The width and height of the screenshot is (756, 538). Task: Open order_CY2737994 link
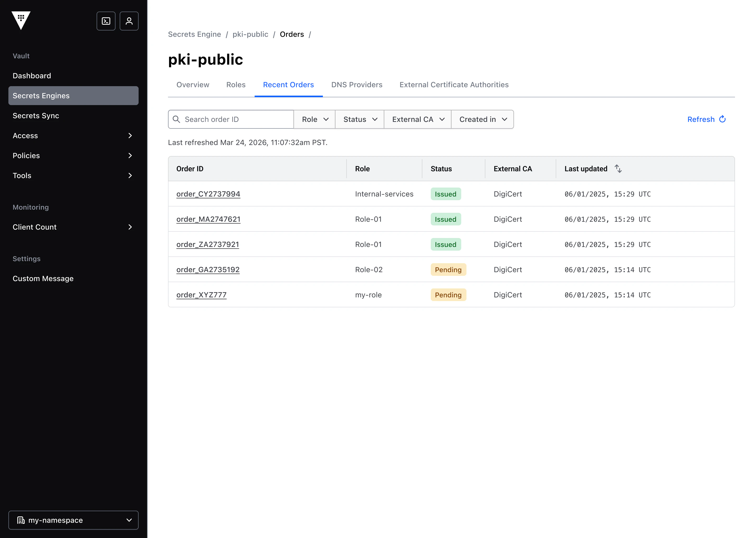tap(208, 194)
